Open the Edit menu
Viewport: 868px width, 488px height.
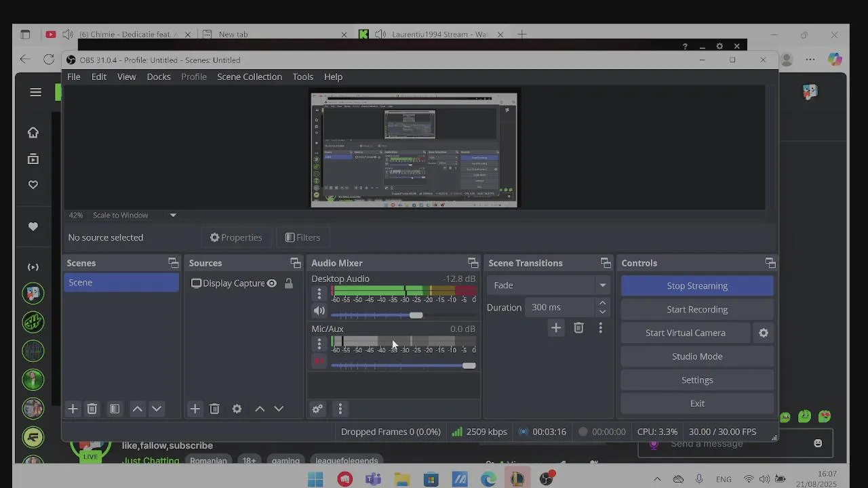99,77
